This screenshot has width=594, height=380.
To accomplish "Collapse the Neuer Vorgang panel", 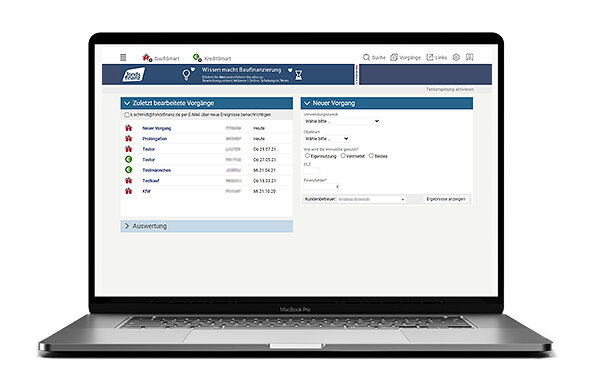I will point(307,103).
